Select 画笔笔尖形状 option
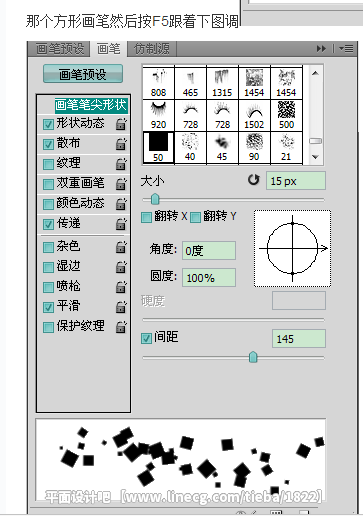Viewport: 363px width, 516px height. (x=91, y=105)
